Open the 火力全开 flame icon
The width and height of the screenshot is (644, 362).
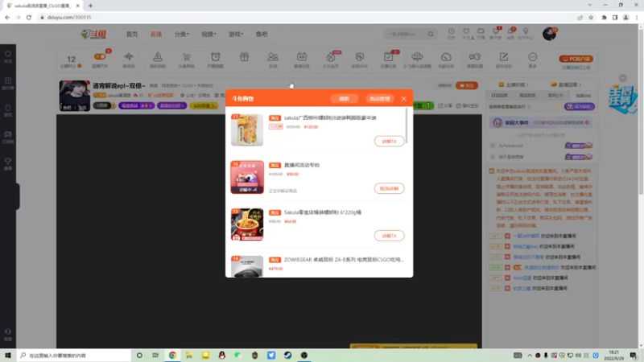pos(331,59)
